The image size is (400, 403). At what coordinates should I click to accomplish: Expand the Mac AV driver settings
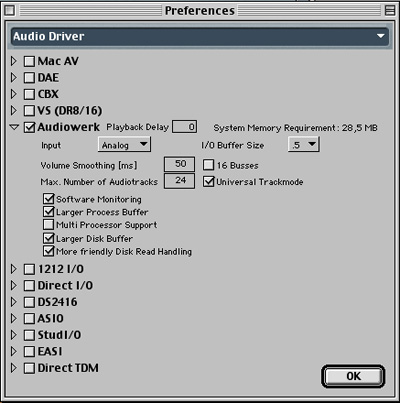[13, 61]
